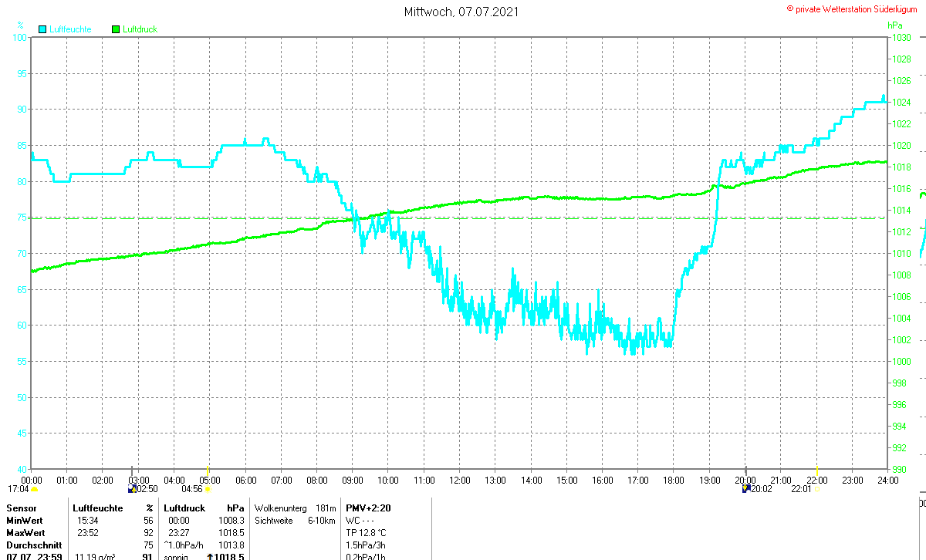This screenshot has height=560, width=926.
Task: Click the copyright symbol before private Wetterstation
Action: pyautogui.click(x=789, y=8)
